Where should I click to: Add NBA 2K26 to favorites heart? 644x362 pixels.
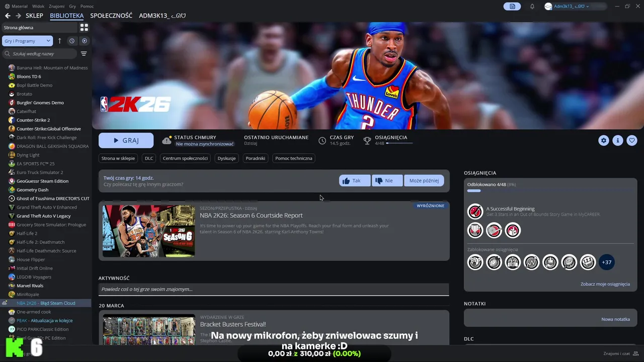(632, 141)
